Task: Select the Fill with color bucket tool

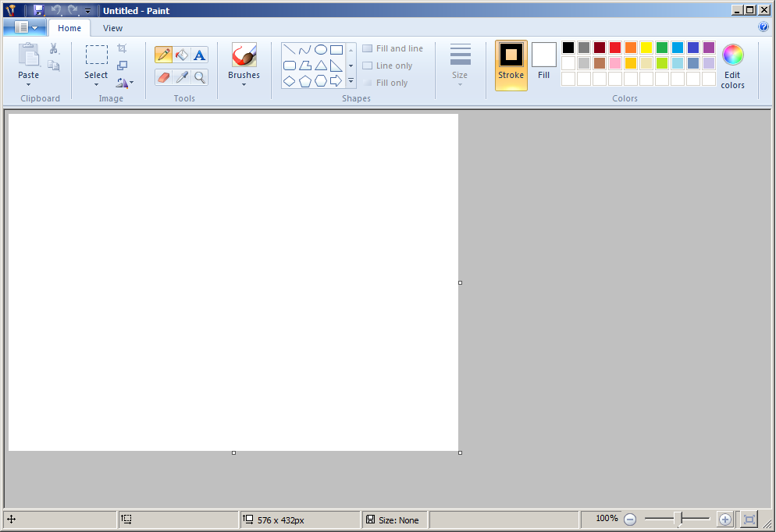Action: 181,55
